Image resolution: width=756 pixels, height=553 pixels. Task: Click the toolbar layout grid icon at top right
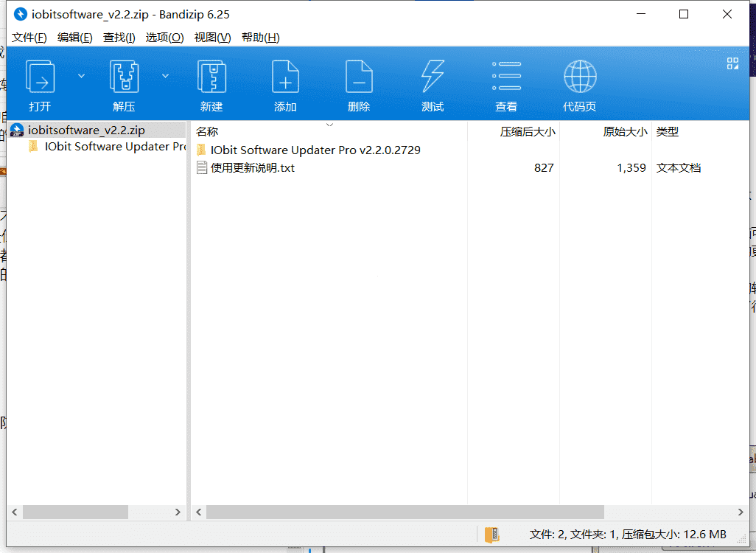732,63
